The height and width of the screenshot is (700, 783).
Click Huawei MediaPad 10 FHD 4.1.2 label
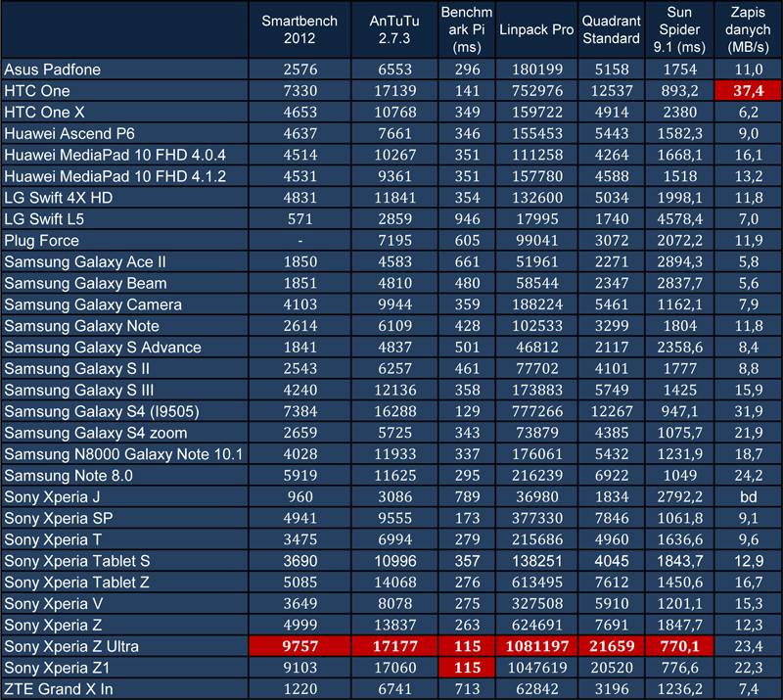(115, 176)
